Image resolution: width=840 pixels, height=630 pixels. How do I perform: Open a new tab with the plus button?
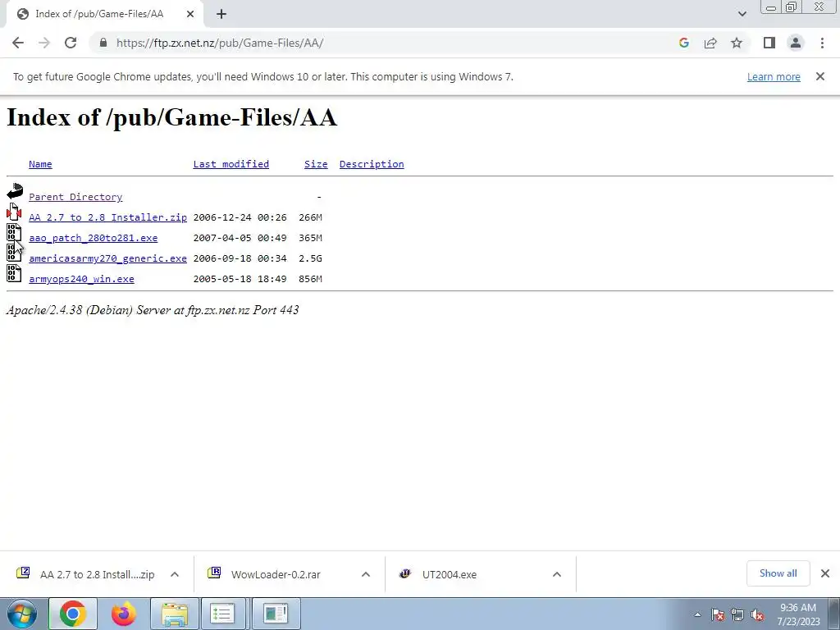221,14
